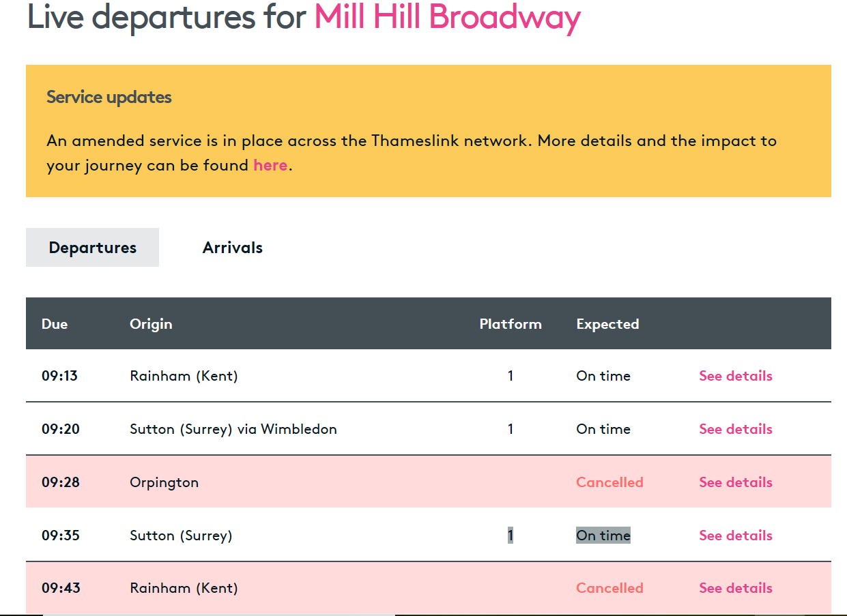Click the Due column header
Image resolution: width=847 pixels, height=616 pixels.
55,324
